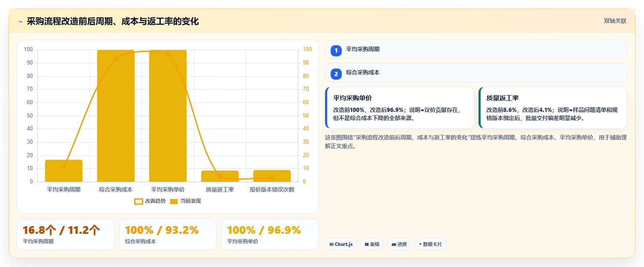
Task: Click the 进度 chip
Action: [x=399, y=244]
